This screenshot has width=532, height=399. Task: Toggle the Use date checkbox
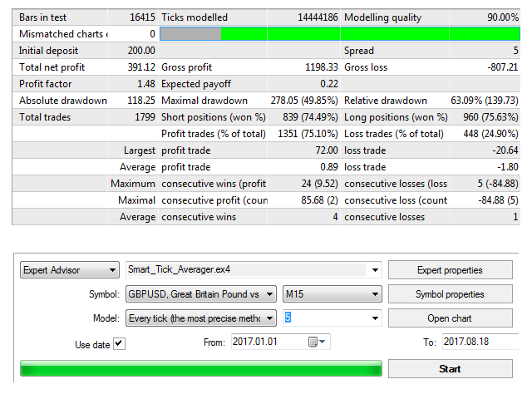tap(119, 344)
